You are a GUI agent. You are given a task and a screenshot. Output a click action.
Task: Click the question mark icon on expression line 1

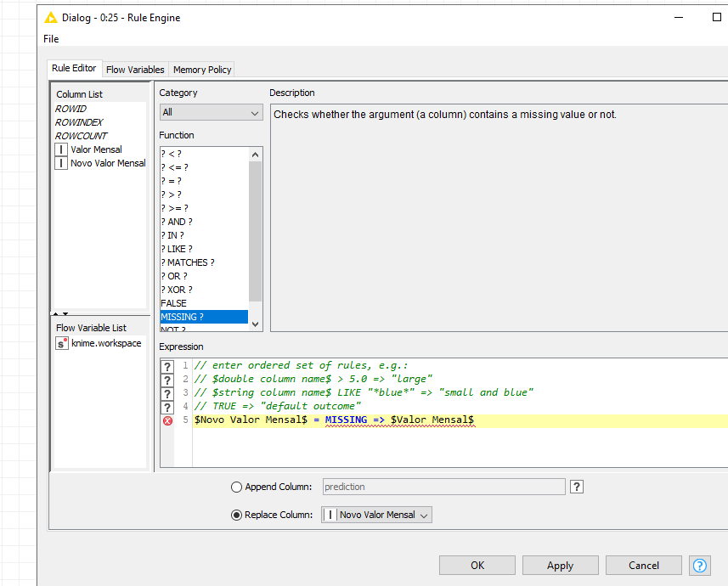[x=167, y=365]
